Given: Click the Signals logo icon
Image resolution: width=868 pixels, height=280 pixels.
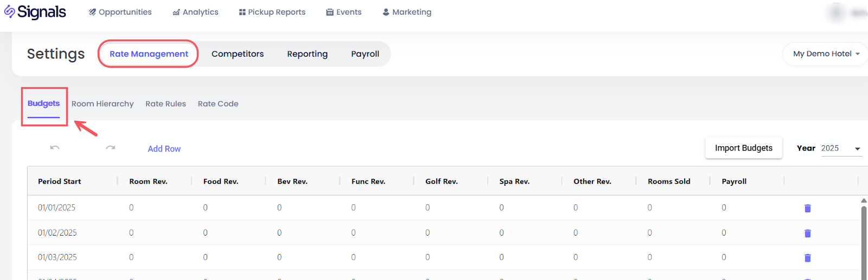Looking at the screenshot, I should point(10,11).
